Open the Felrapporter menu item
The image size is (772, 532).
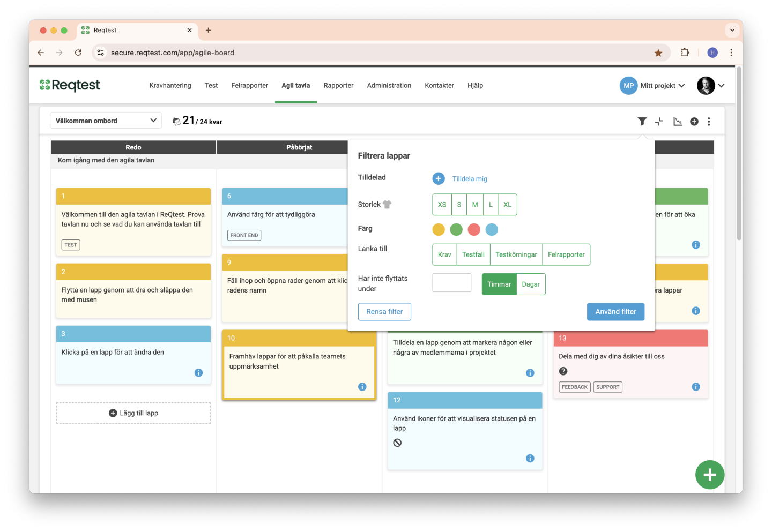pyautogui.click(x=250, y=86)
